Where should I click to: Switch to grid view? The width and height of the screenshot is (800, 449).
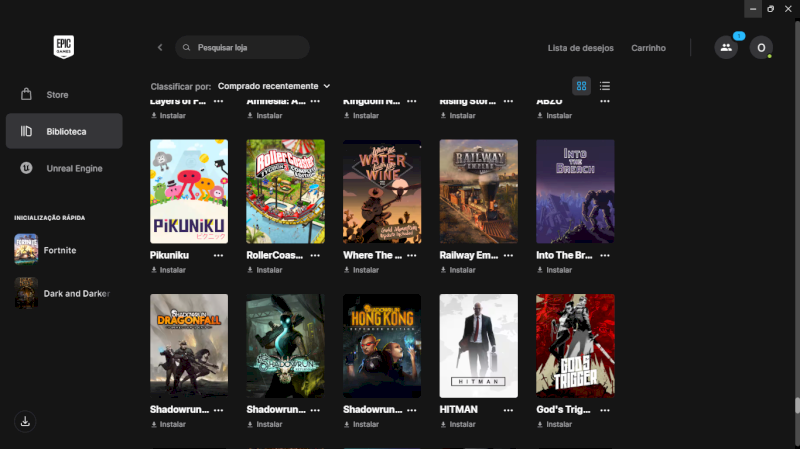coord(582,86)
